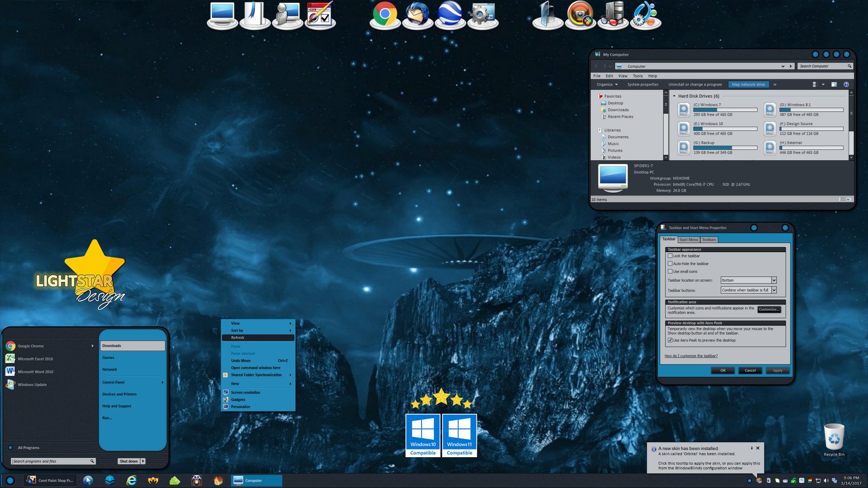Image resolution: width=868 pixels, height=488 pixels.
Task: Click the C: Windows 7 drive icon
Action: point(684,110)
